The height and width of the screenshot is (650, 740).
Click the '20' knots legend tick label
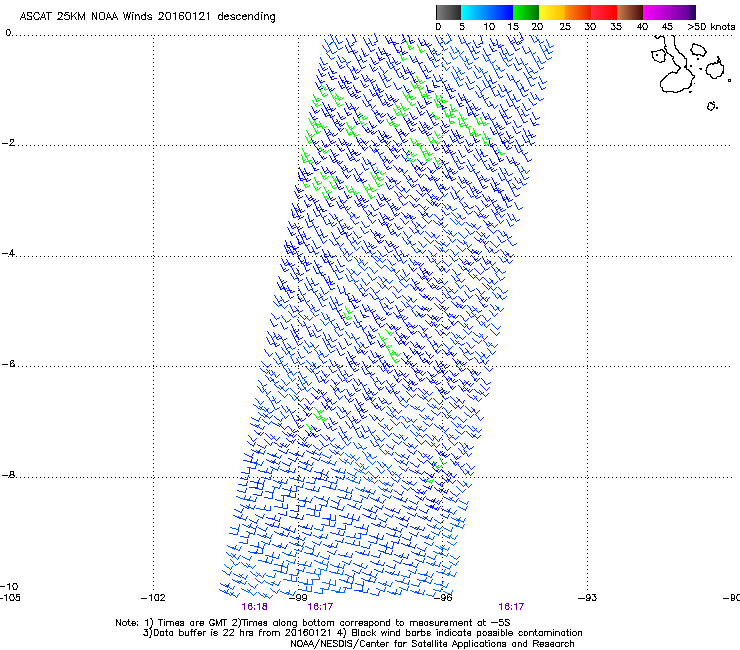[537, 27]
